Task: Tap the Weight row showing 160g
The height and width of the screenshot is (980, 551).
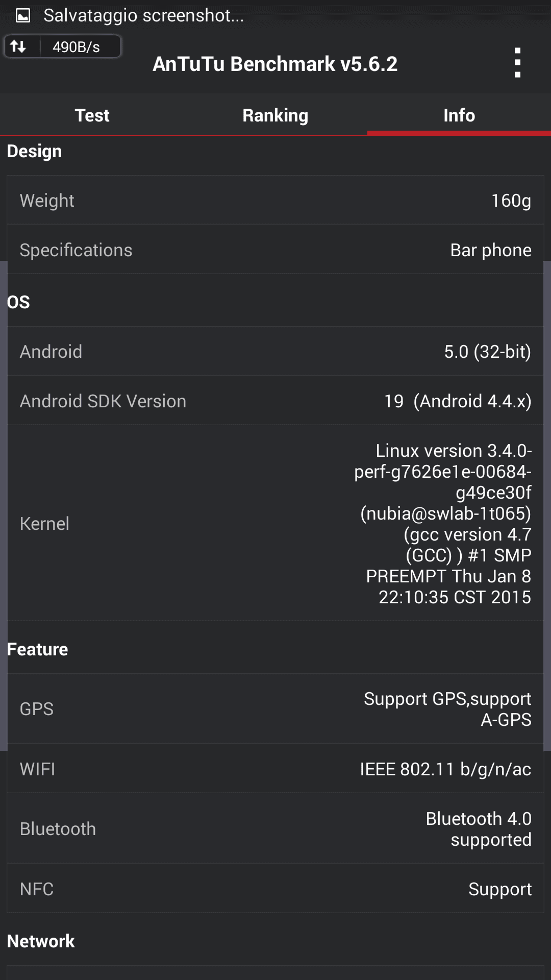Action: pyautogui.click(x=275, y=200)
